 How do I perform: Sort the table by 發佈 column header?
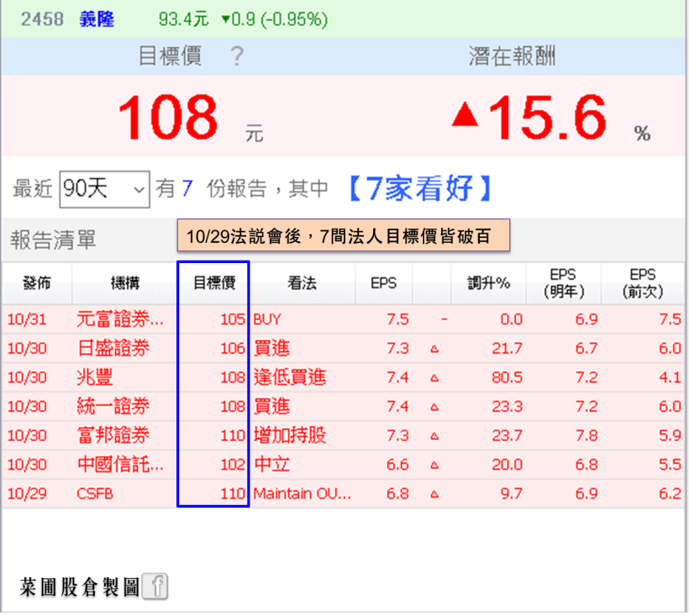click(37, 283)
